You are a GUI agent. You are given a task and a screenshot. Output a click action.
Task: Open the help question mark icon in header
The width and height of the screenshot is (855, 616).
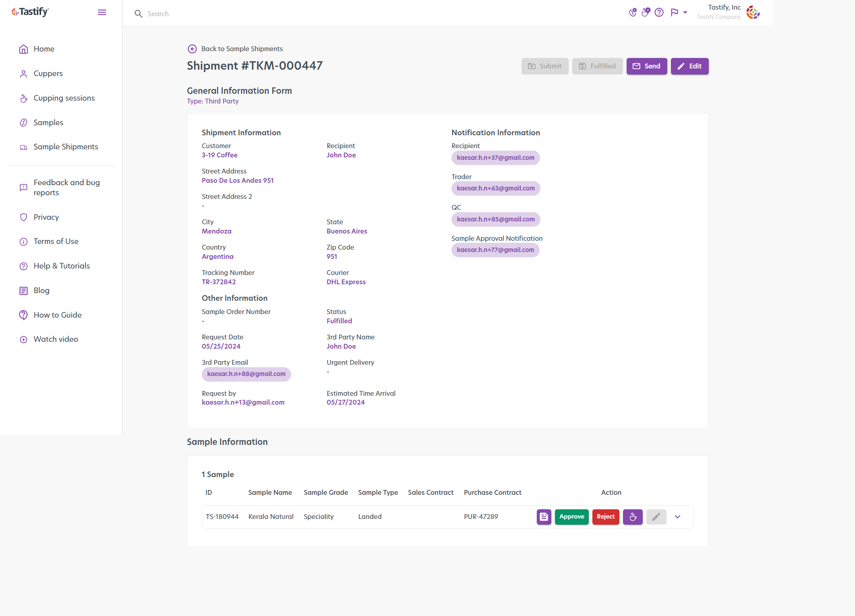click(x=659, y=12)
